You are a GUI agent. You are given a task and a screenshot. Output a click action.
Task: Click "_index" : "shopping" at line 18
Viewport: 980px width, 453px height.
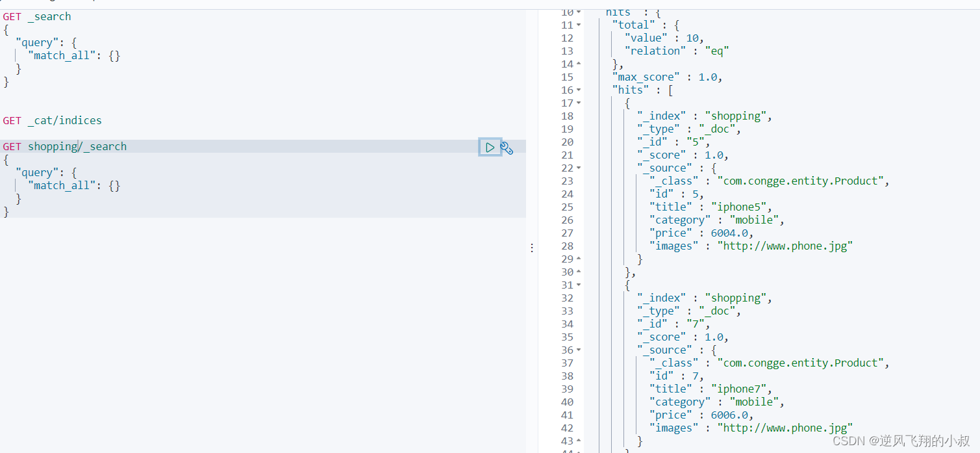pos(705,116)
